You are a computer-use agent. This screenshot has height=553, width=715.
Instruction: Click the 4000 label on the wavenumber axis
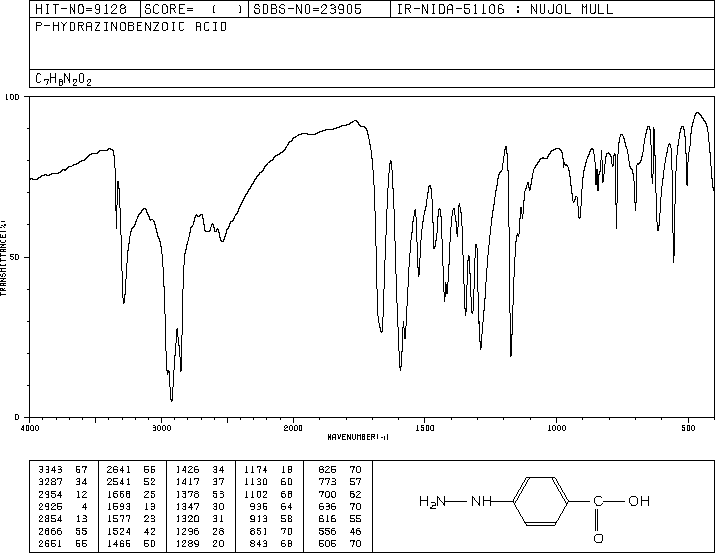coord(30,428)
